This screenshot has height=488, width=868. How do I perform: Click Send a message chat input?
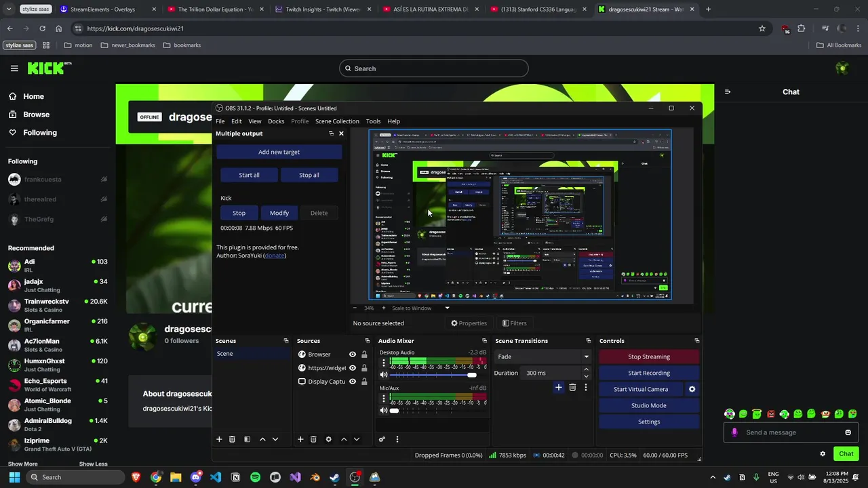(792, 432)
